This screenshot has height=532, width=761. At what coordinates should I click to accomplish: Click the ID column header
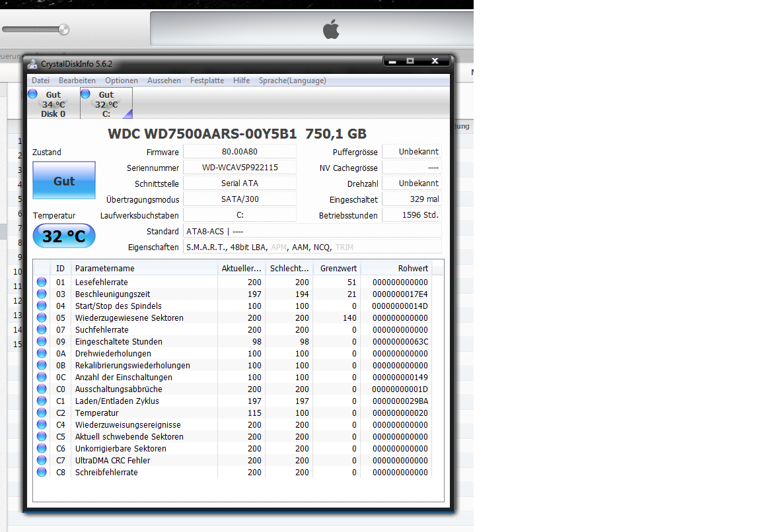(x=60, y=268)
